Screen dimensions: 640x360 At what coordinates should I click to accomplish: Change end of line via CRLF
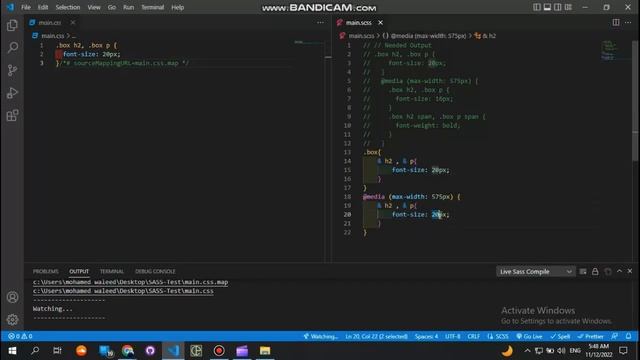[x=473, y=336]
